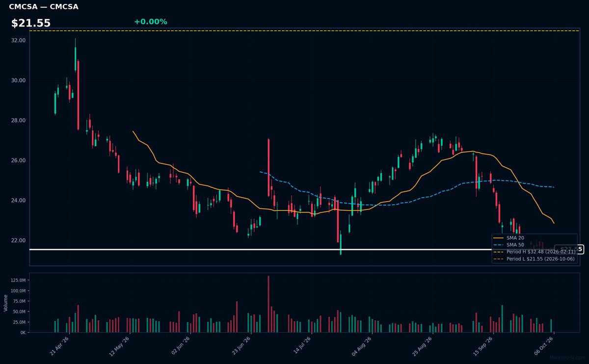Click the 30.00 price axis label
This screenshot has height=364, width=589.
pyautogui.click(x=19, y=80)
